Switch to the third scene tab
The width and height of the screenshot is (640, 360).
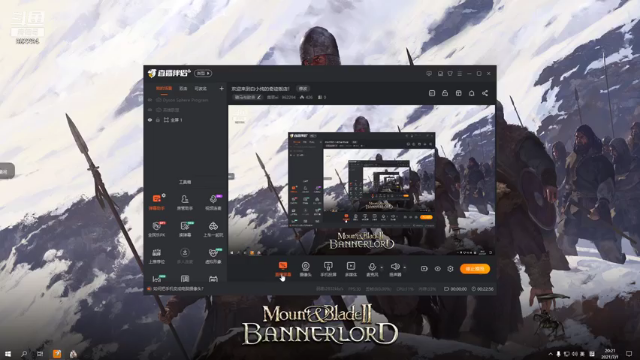coord(200,89)
